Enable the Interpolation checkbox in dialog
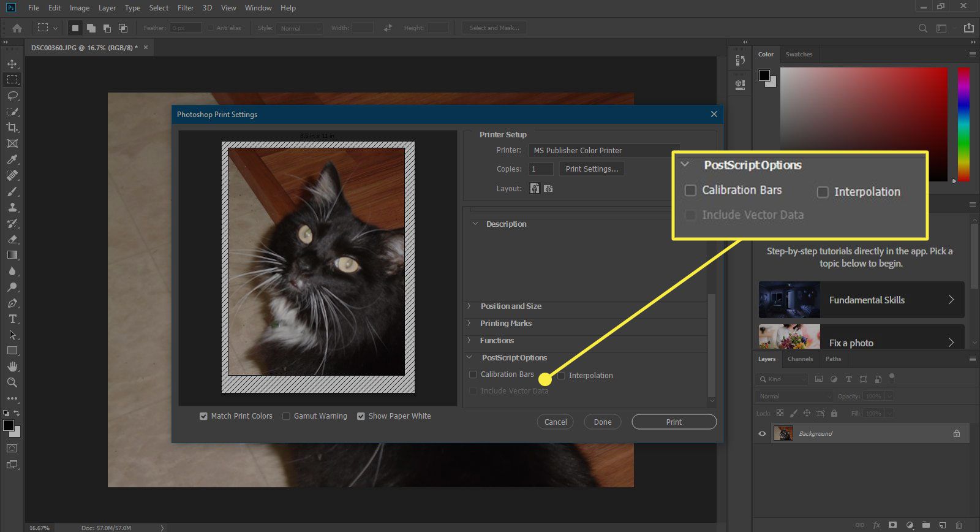This screenshot has height=532, width=980. [561, 376]
